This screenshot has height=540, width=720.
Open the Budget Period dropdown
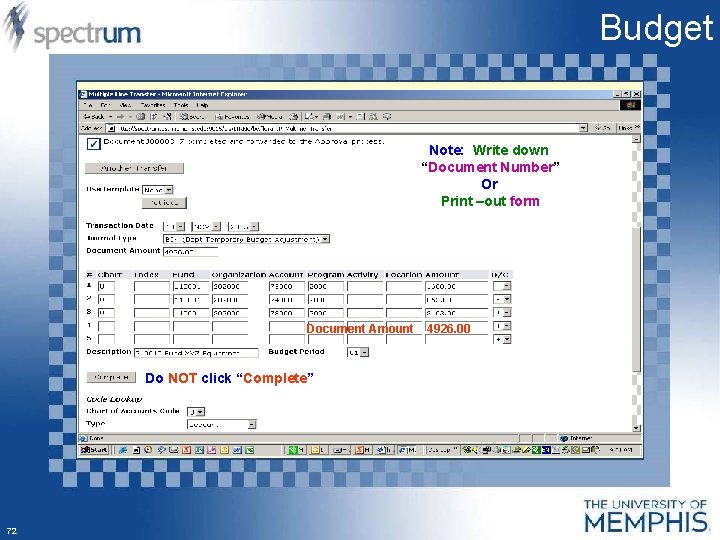pyautogui.click(x=358, y=353)
